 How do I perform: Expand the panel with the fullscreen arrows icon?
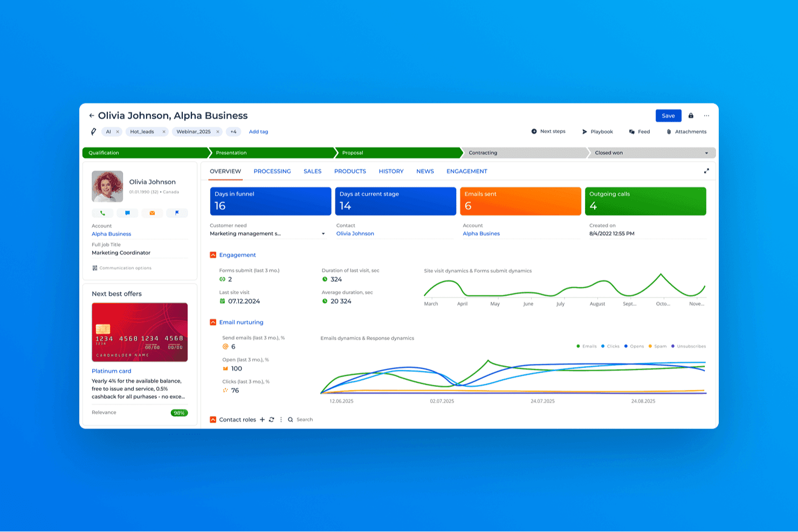tap(706, 171)
